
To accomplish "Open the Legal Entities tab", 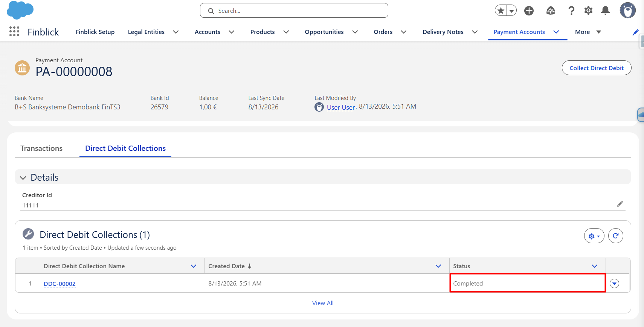I will pyautogui.click(x=146, y=32).
